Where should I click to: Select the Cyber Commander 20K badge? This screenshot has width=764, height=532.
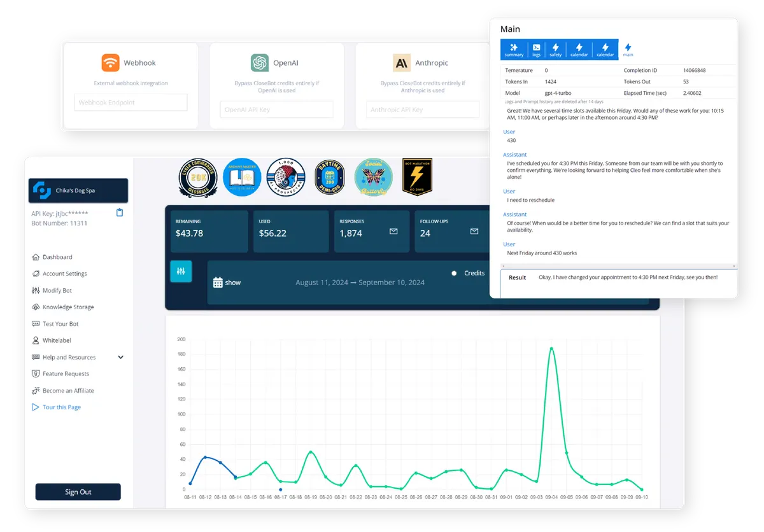pos(198,178)
